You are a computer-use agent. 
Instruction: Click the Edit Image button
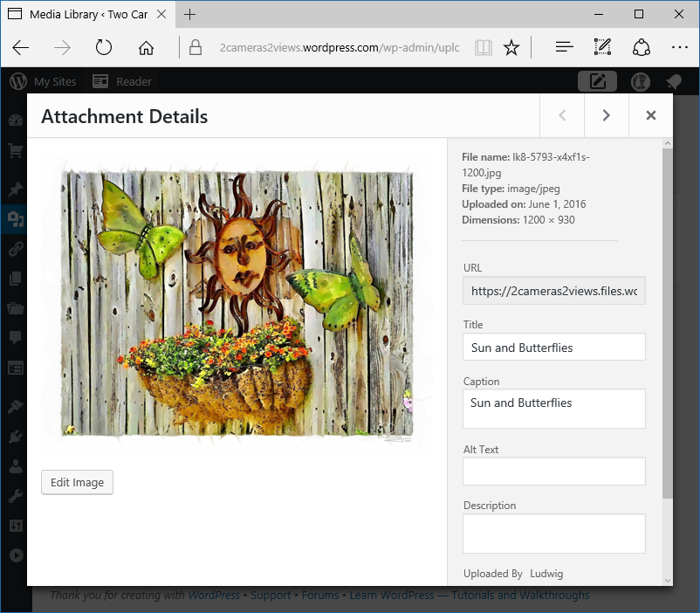point(77,482)
